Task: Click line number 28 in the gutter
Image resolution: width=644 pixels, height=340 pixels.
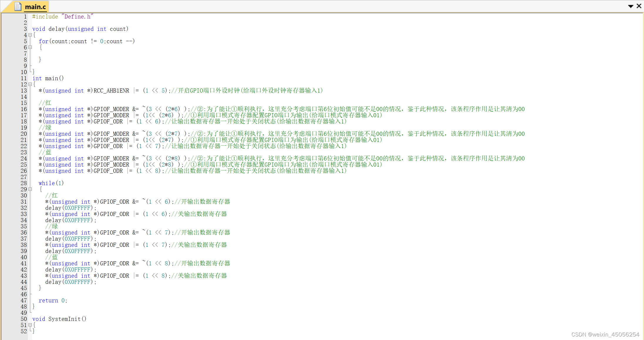Action: point(23,183)
